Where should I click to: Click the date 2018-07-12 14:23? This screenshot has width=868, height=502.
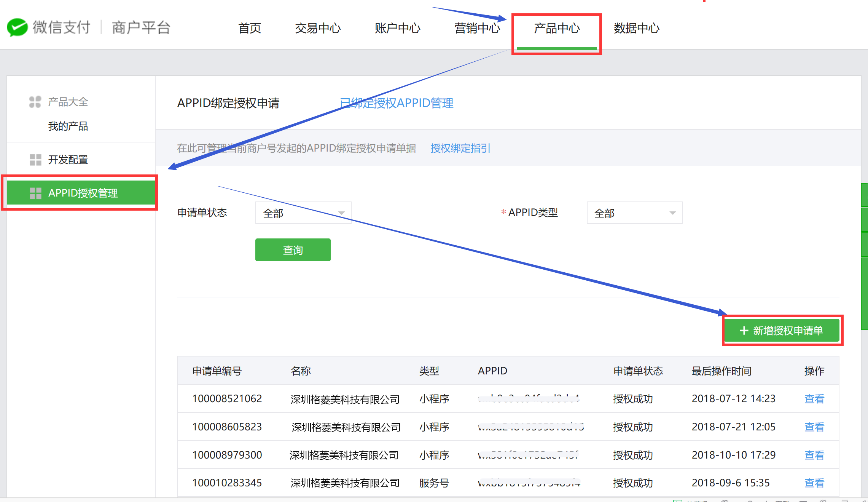[734, 399]
